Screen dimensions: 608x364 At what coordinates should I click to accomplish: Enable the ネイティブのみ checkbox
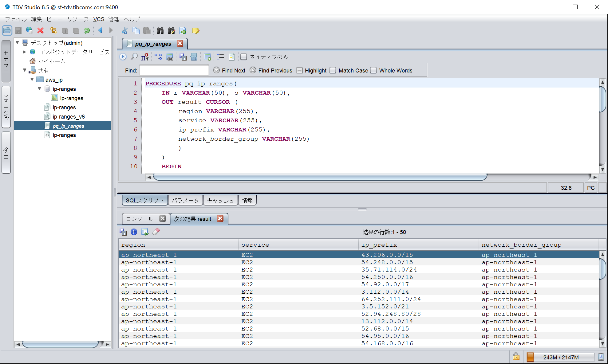[244, 57]
